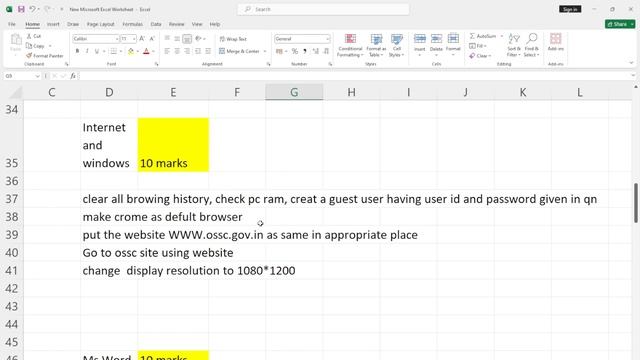Undo the last action
The image size is (640, 360).
(x=32, y=9)
